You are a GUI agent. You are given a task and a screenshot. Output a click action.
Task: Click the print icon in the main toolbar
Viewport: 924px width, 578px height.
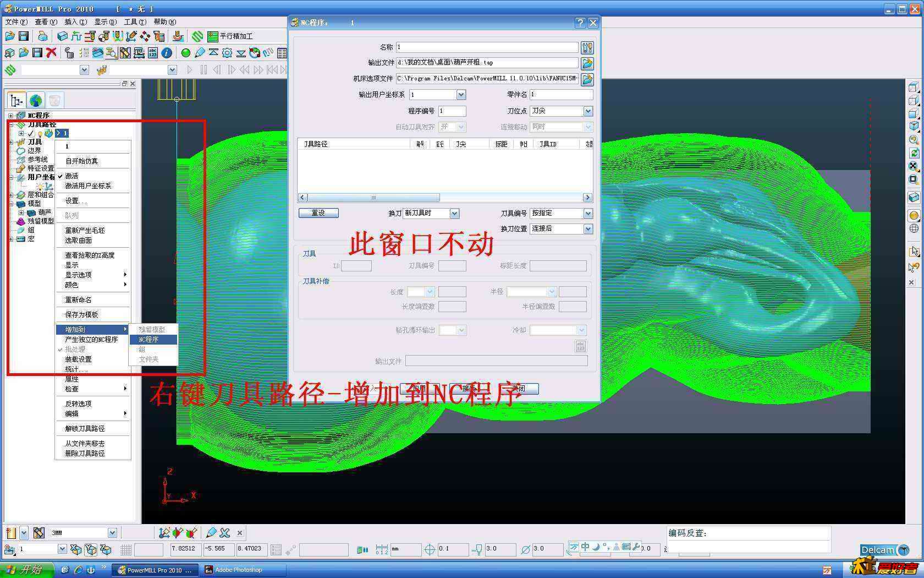pos(42,36)
